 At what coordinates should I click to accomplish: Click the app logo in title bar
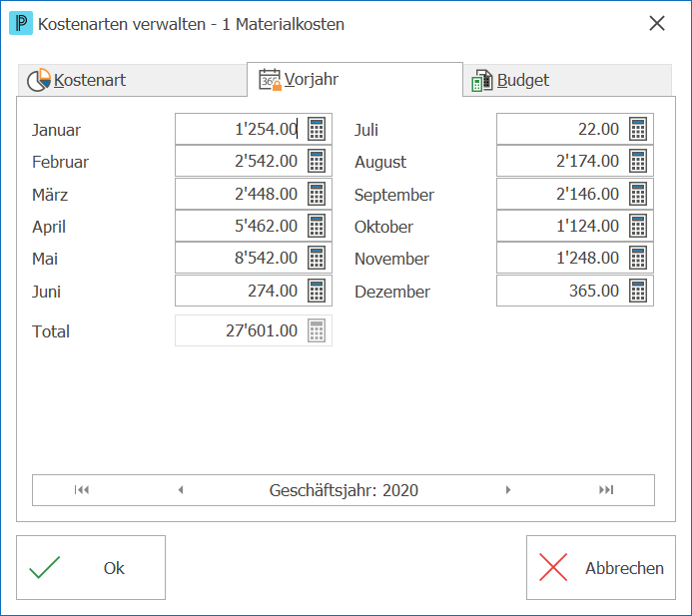click(21, 23)
